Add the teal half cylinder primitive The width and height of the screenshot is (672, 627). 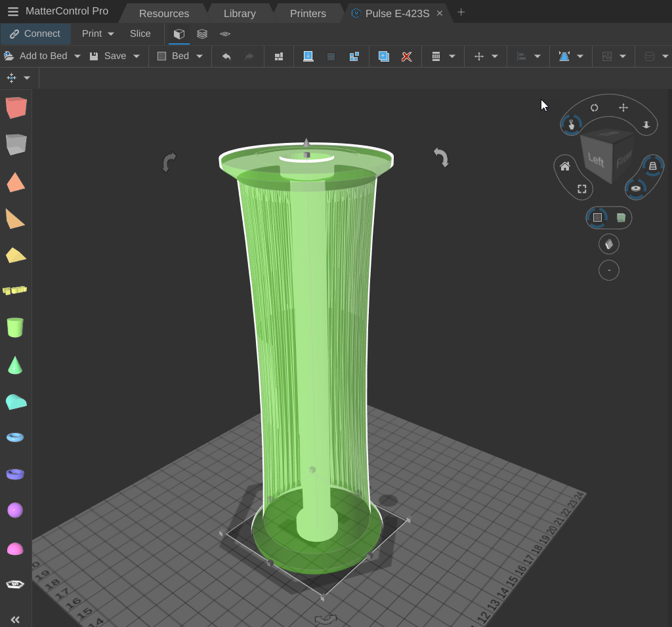coord(16,402)
